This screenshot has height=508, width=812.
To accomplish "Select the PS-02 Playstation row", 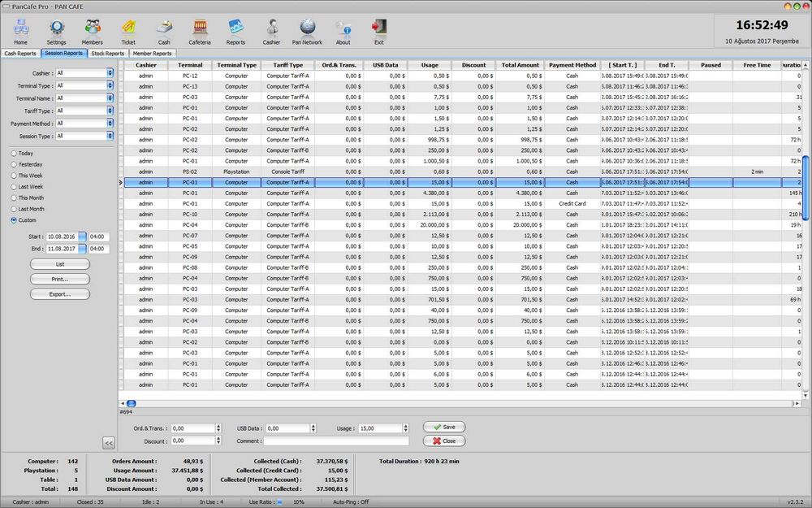I will click(463, 172).
